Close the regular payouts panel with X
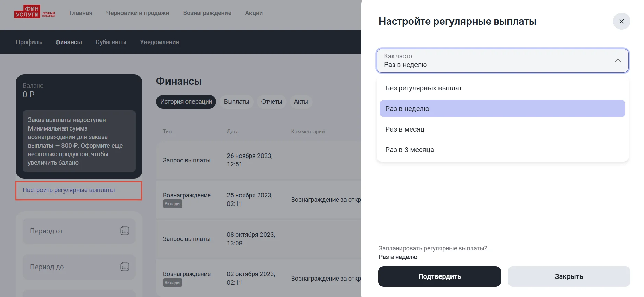 coord(621,21)
